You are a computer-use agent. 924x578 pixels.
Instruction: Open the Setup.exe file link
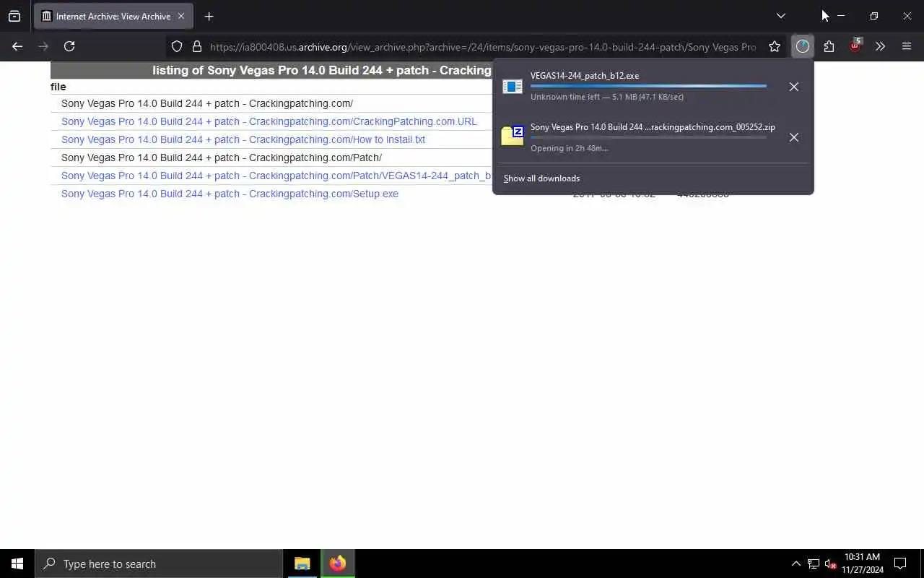pos(230,194)
